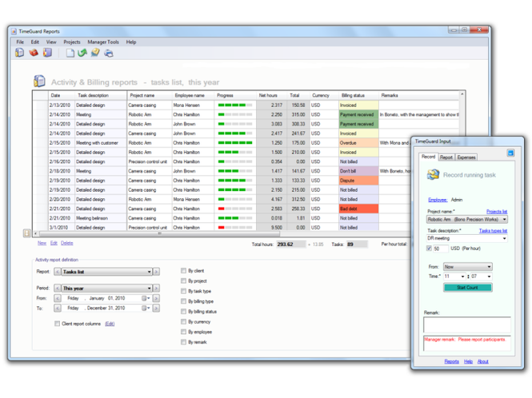Click the Reports link at bottom of Input window
Screen dimensions: 532x398
tap(451, 361)
